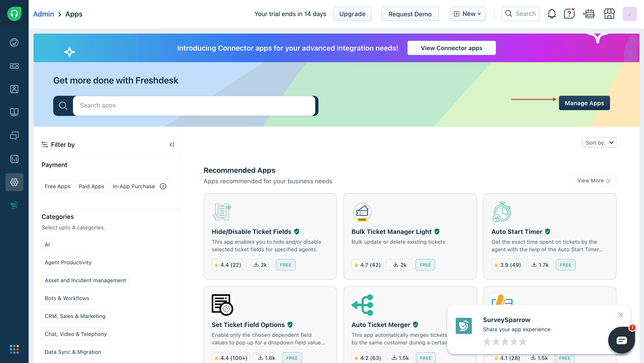Click View Connector apps button

[x=451, y=48]
